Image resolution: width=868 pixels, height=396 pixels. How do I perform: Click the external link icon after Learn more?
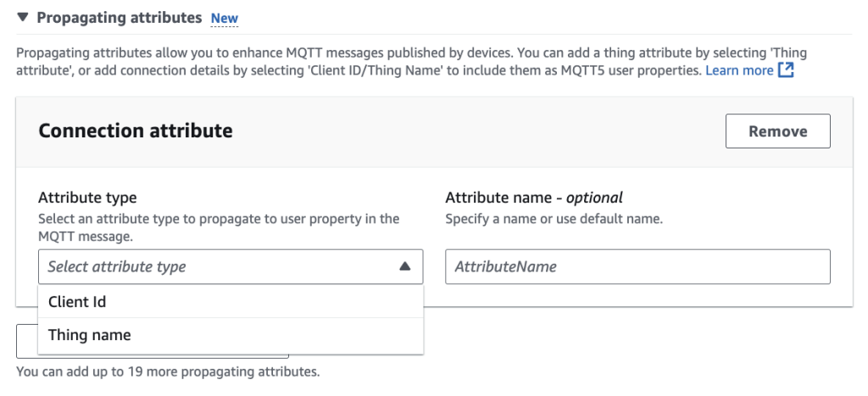pyautogui.click(x=786, y=70)
